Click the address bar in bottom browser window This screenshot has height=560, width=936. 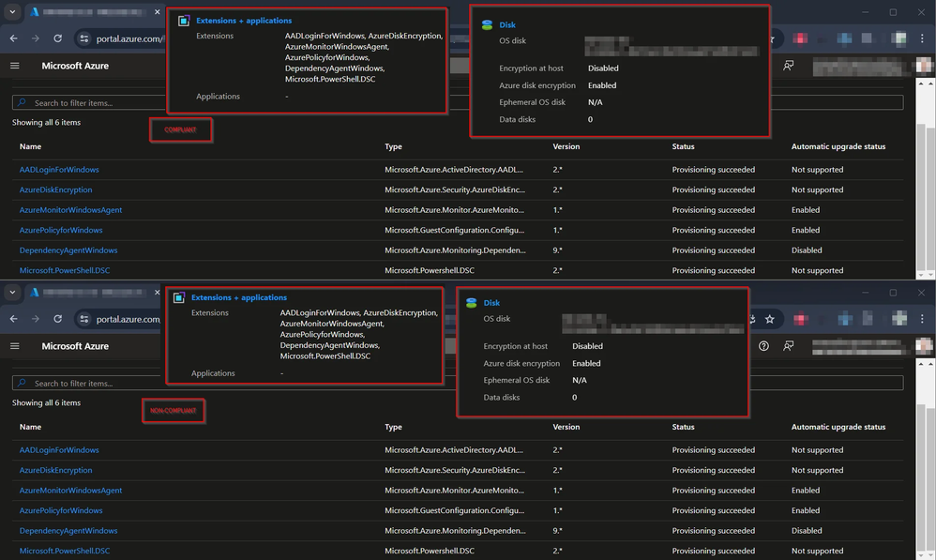[x=128, y=319]
